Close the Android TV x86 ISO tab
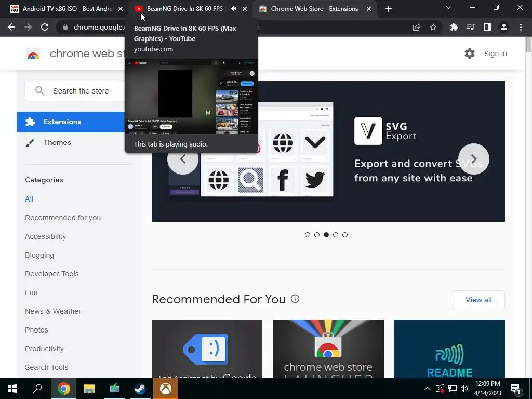Viewport: 532px width, 399px height. click(121, 9)
